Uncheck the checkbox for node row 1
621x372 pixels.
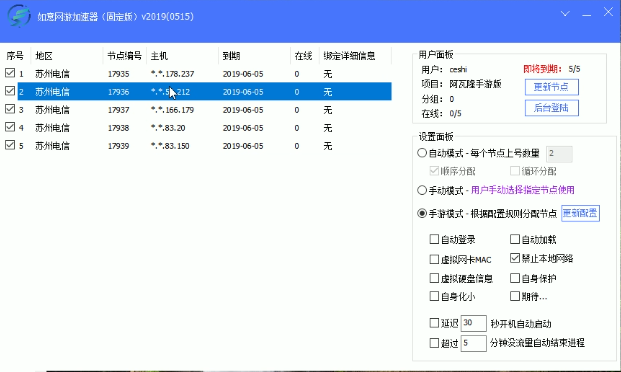(x=10, y=73)
